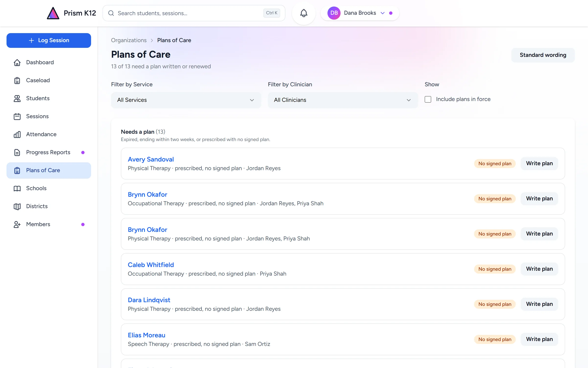
Task: Click the Members add-user icon
Action: point(17,224)
